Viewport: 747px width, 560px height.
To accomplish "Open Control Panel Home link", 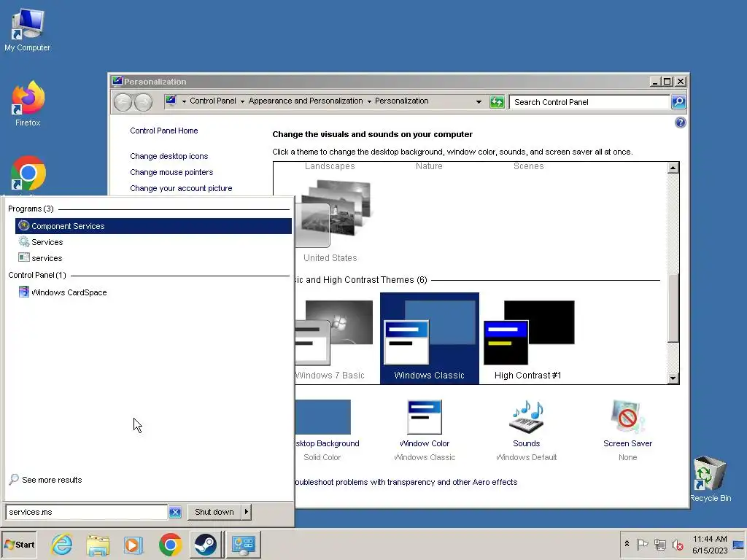I will pyautogui.click(x=164, y=131).
